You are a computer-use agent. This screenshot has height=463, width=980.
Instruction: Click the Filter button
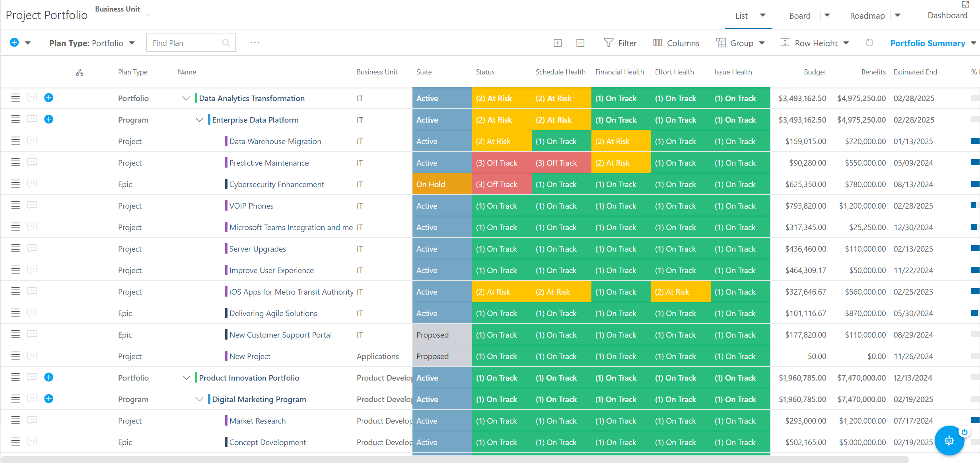click(620, 43)
